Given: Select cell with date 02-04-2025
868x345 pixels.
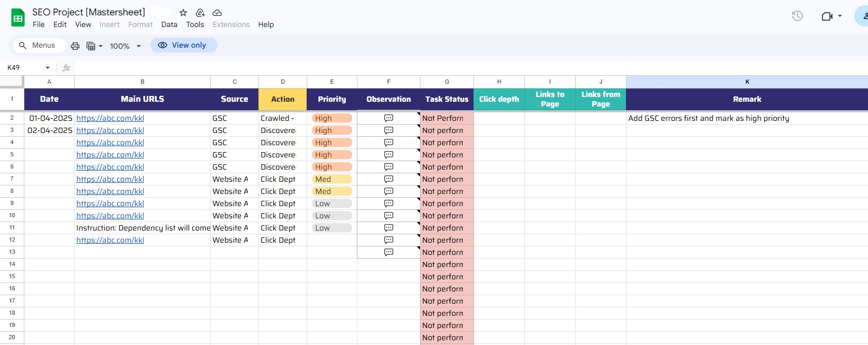Looking at the screenshot, I should pyautogui.click(x=49, y=130).
